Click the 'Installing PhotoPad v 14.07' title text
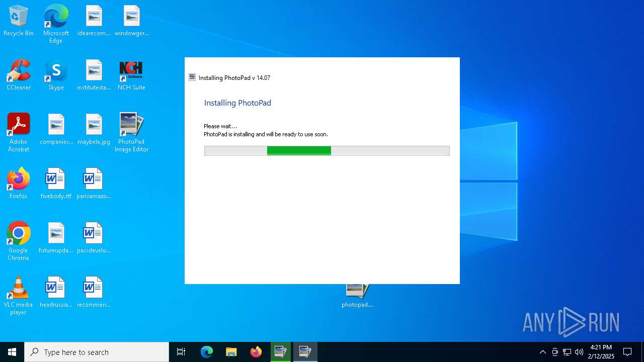Screen dimensions: 644x362 (x=234, y=78)
